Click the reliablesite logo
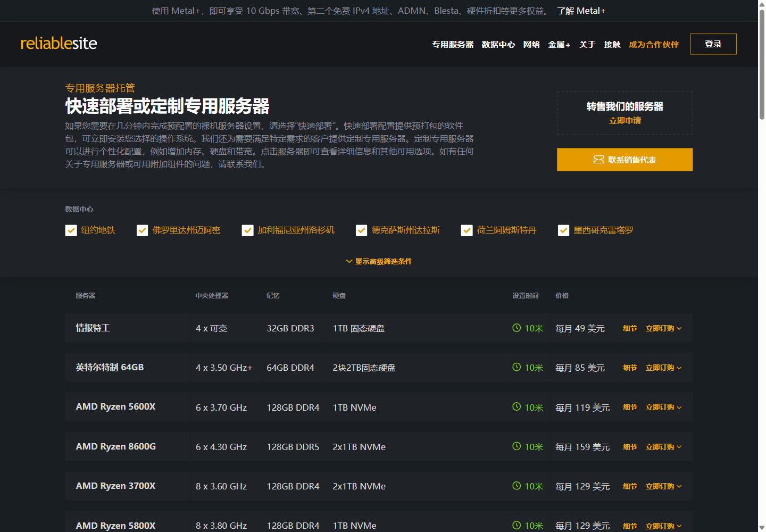Viewport: 766px width, 532px height. click(59, 43)
